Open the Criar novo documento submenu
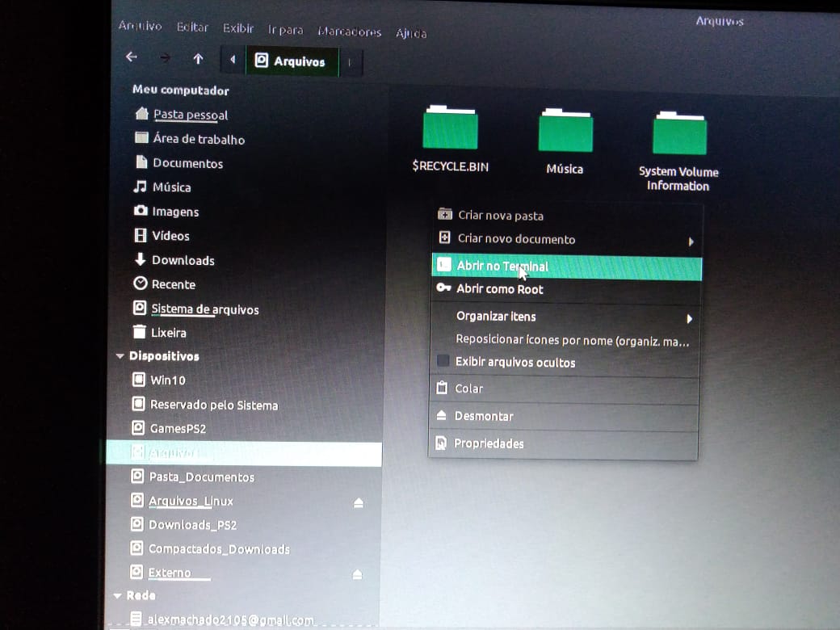The height and width of the screenshot is (630, 840). point(567,239)
